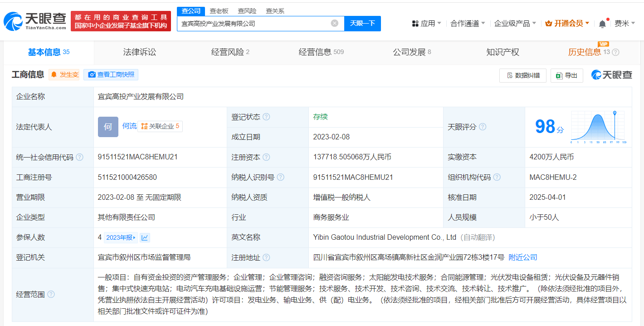Click help icon next to 注册资本
Viewport: 644px width, 326px height.
click(266, 157)
